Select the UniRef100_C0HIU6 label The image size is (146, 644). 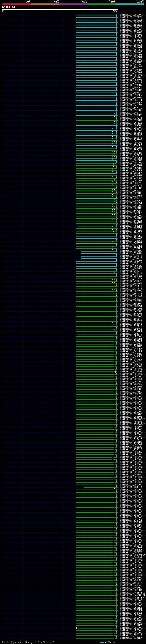[131, 218]
